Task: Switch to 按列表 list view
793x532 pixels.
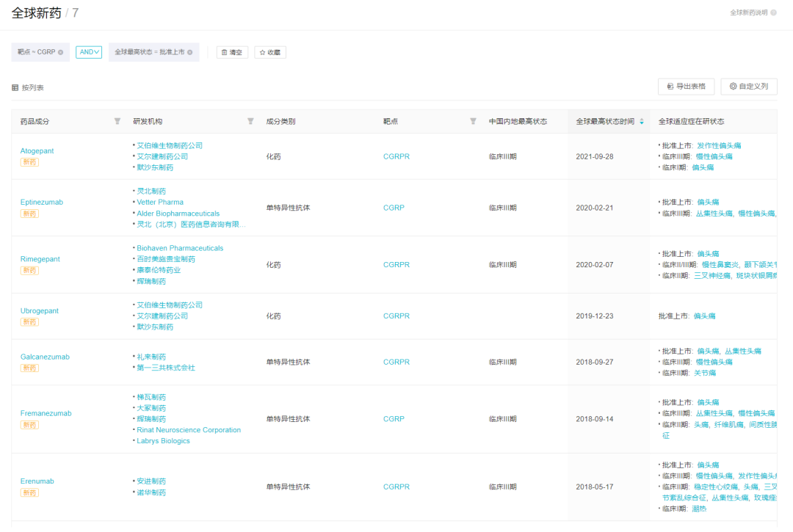Action: [x=28, y=87]
